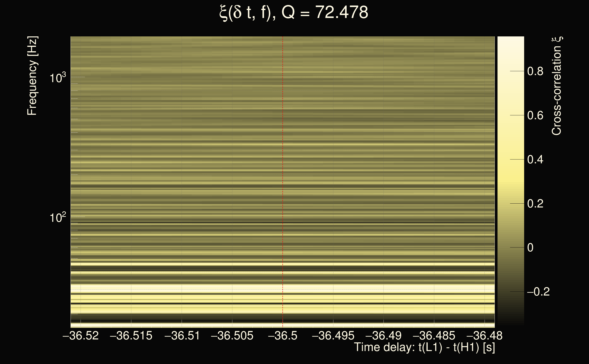Click the -36.515 x-axis tick label

pyautogui.click(x=131, y=336)
